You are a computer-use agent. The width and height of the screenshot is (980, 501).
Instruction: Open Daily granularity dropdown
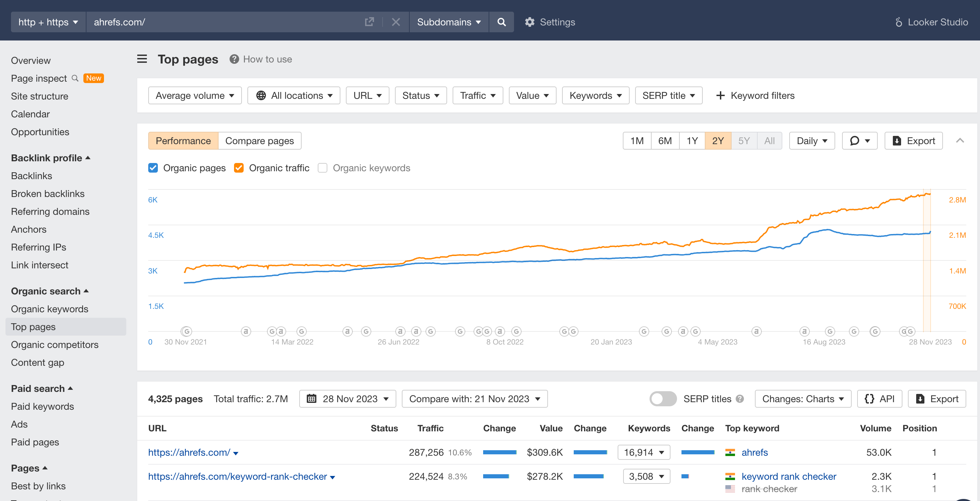tap(812, 141)
